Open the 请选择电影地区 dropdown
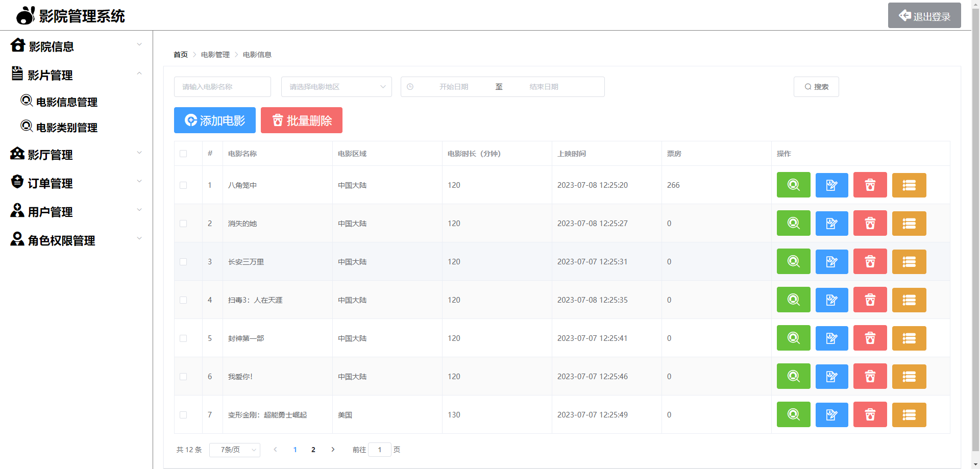 336,86
